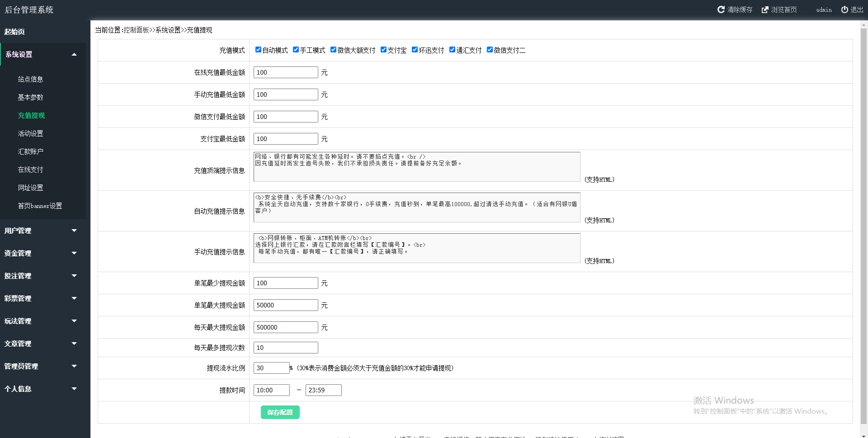The width and height of the screenshot is (868, 438).
Task: Collapse the 系统设置 menu arrow
Action: click(74, 54)
